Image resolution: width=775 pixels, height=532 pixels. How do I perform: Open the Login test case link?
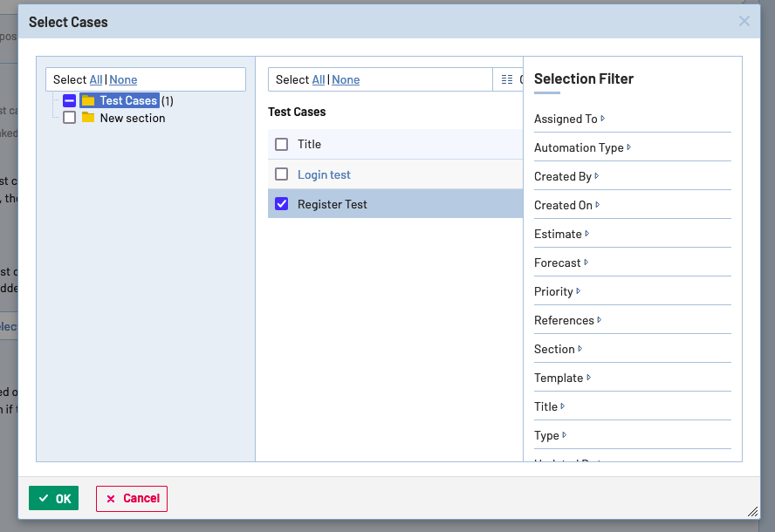tap(324, 174)
